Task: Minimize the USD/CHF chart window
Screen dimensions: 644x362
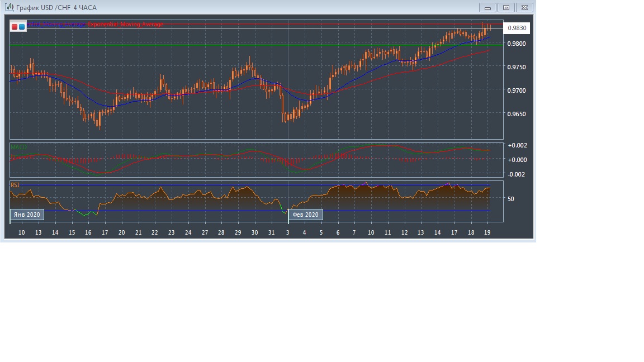Action: coord(487,8)
